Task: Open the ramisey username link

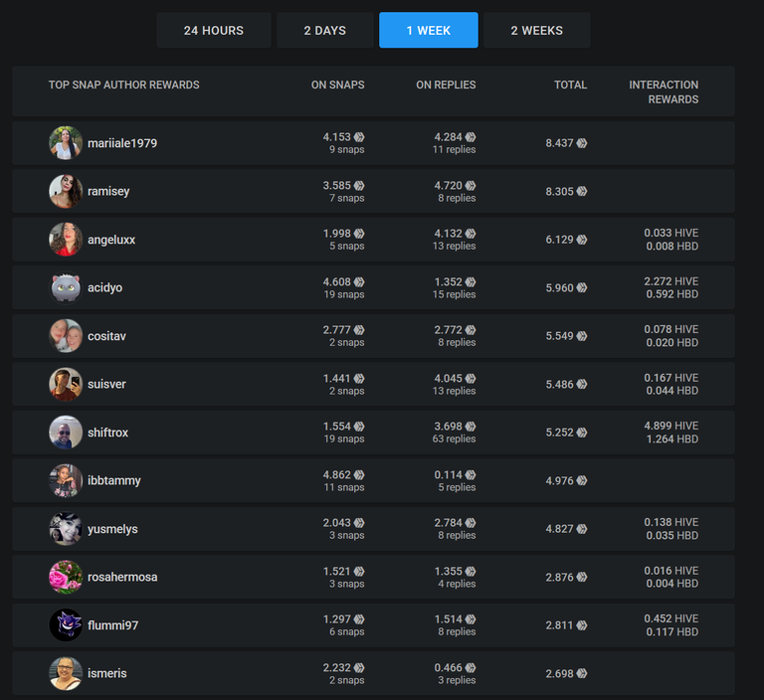Action: click(108, 192)
